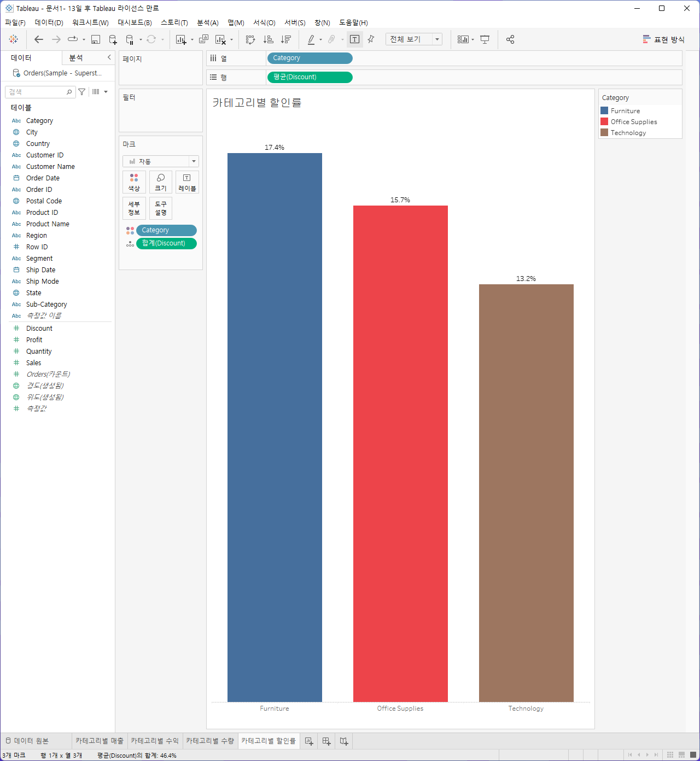Switch to the 분석 pane tab
Screen dimensions: 700x761
click(x=76, y=57)
